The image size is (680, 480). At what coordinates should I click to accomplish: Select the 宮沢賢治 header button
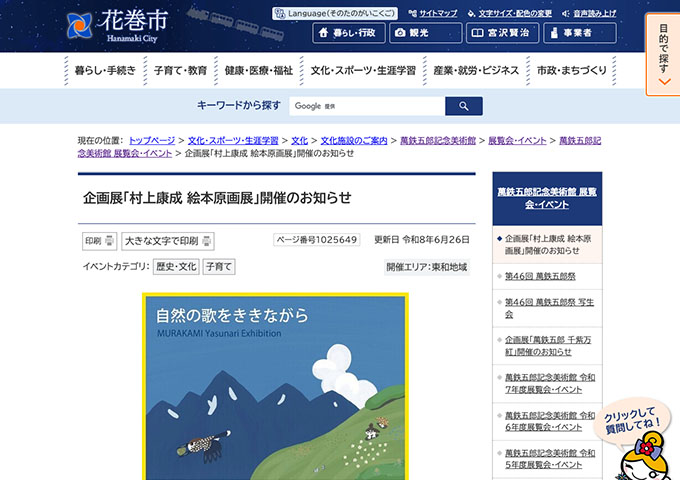pos(502,33)
